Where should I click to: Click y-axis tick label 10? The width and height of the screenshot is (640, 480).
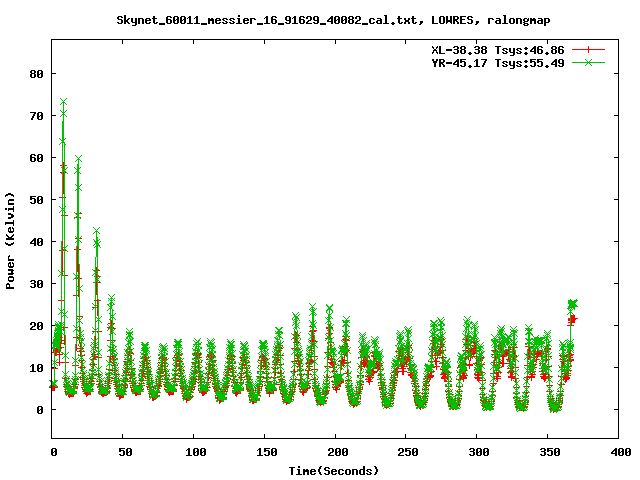(x=36, y=368)
